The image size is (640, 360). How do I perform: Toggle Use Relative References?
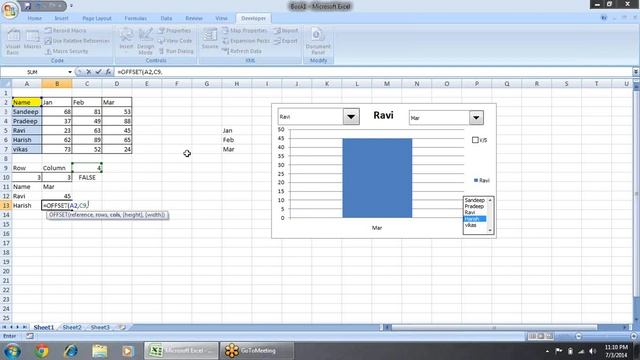point(77,41)
